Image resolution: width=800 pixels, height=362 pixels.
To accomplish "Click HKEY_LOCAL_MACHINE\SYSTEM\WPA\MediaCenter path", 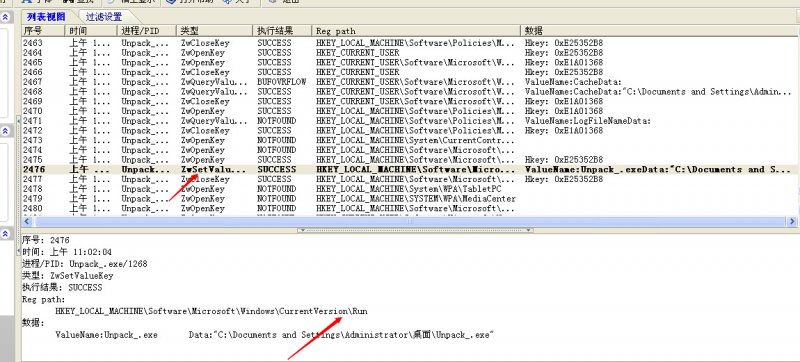I will click(416, 198).
